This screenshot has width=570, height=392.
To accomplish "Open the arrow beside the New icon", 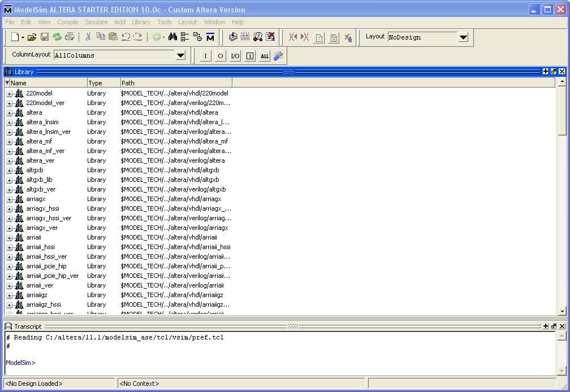I will 23,37.
